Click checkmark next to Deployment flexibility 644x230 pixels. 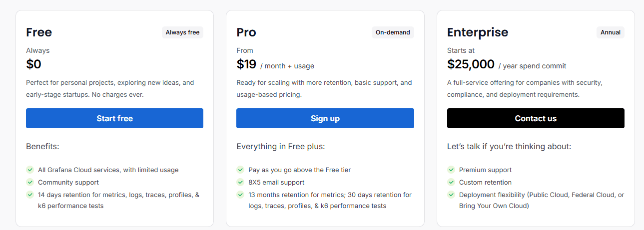(451, 195)
